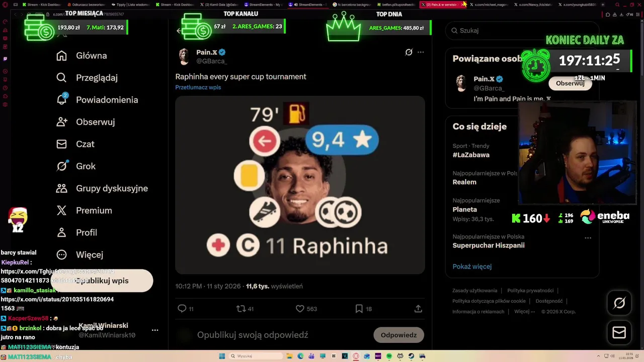Open options dots for Superpuchar Hiszpanii trend
This screenshot has height=362, width=644.
tap(588, 238)
